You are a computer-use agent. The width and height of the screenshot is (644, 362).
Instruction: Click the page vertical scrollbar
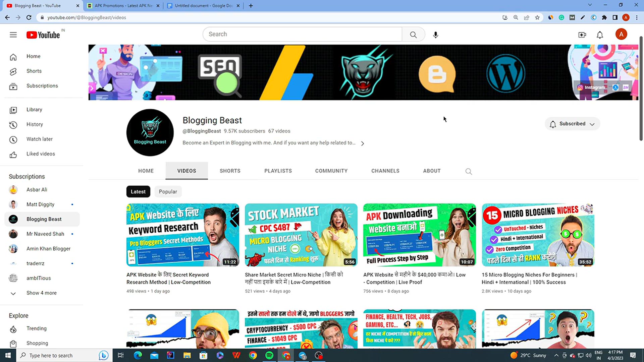tap(641, 89)
